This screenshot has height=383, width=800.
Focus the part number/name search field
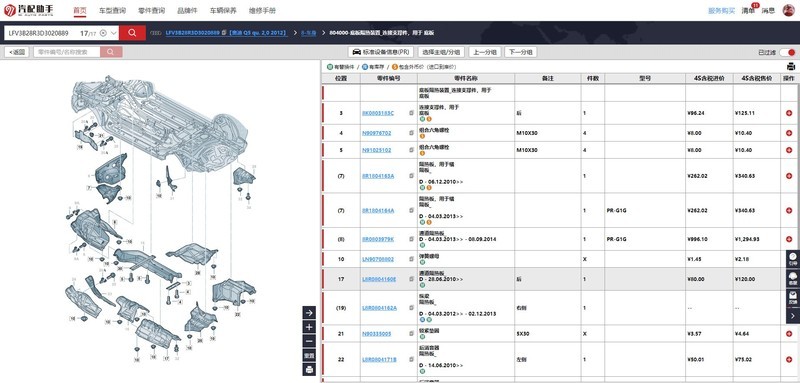67,52
